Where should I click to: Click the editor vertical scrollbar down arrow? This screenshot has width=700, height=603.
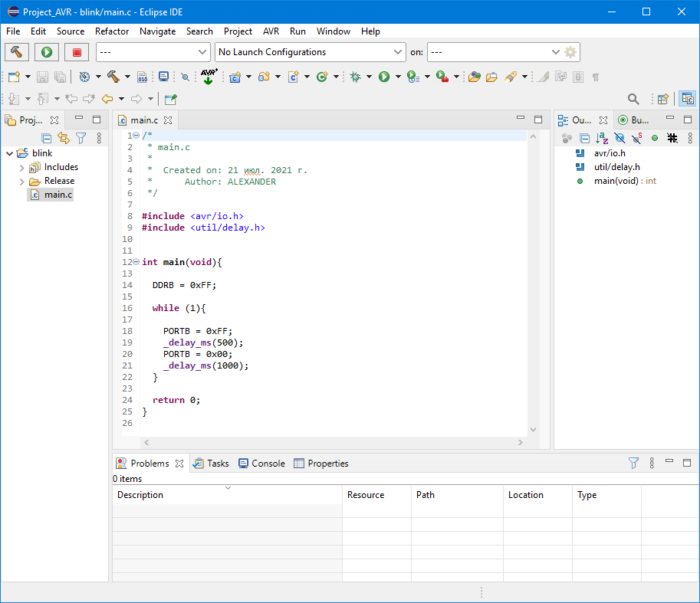click(x=533, y=430)
